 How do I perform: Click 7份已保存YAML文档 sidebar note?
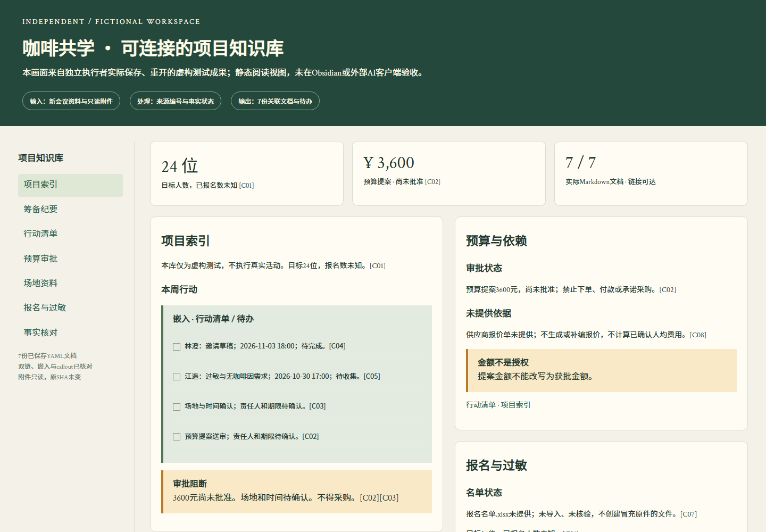(x=47, y=356)
